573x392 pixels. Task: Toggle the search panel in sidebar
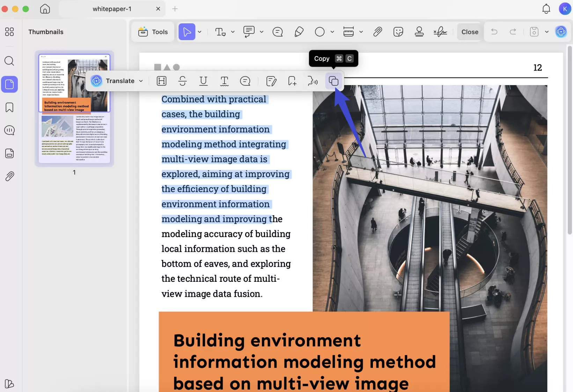tap(9, 61)
